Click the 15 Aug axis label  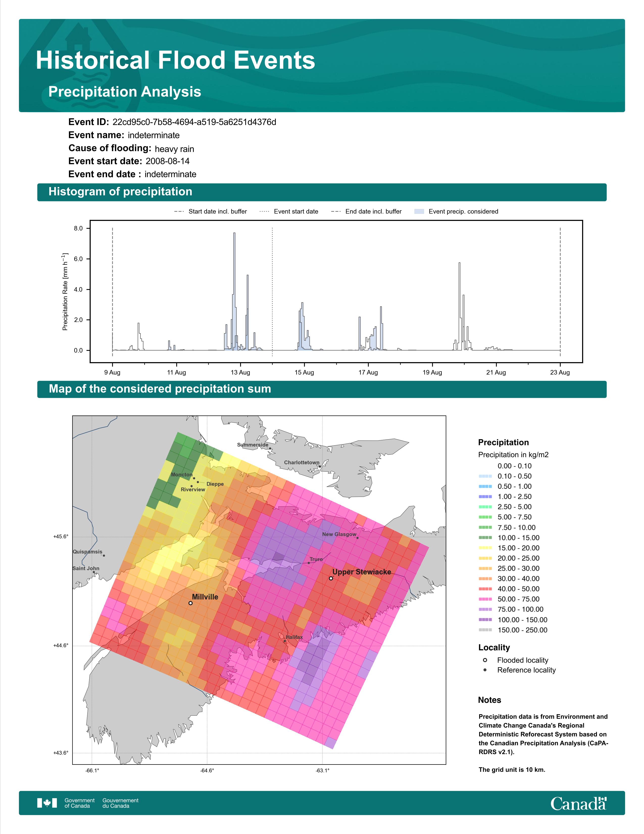[x=304, y=372]
